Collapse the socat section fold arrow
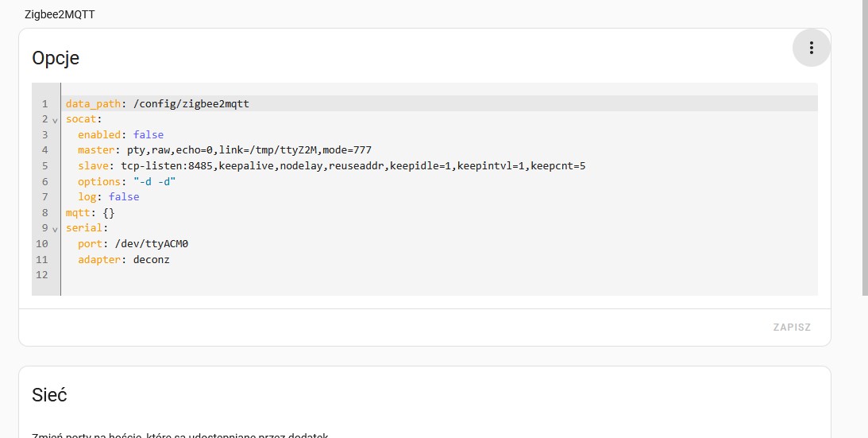 [55, 120]
